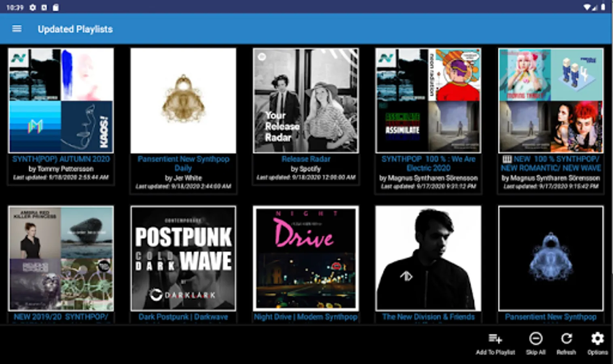Click 'by Tommy Pettersson' author text

61,169
